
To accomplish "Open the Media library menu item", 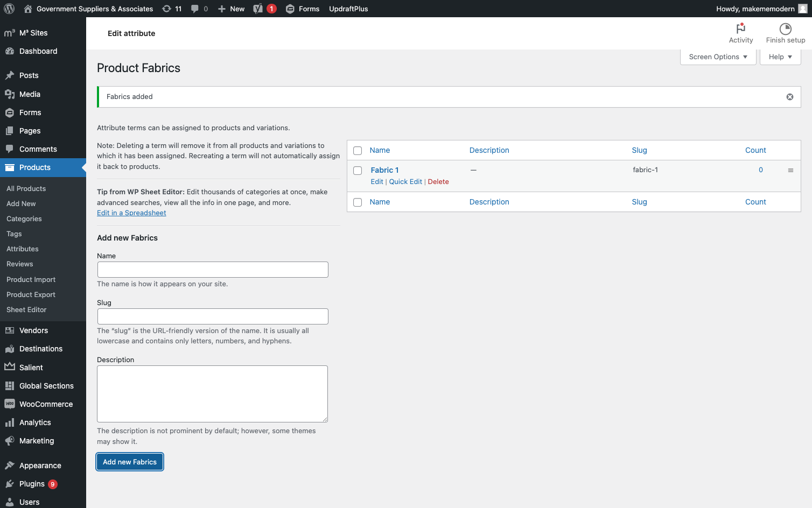I will (x=43, y=94).
